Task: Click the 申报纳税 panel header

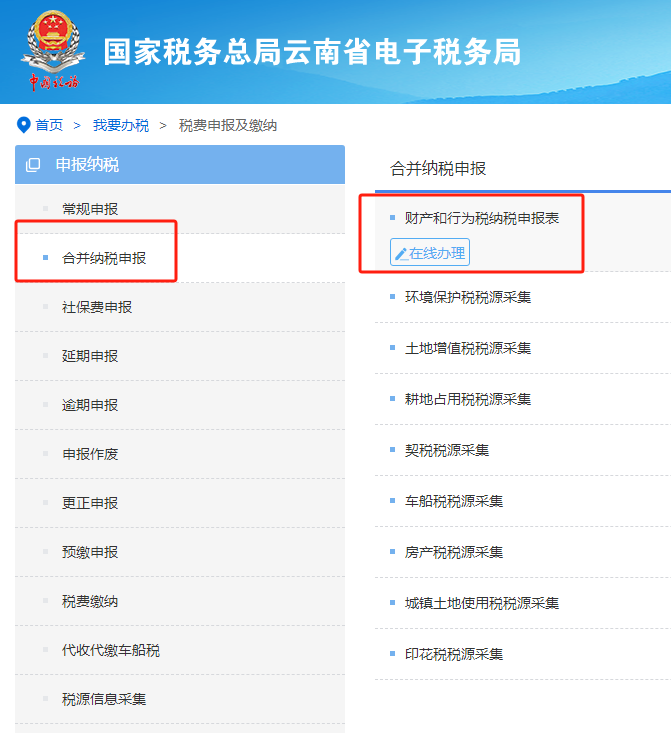Action: (x=180, y=165)
